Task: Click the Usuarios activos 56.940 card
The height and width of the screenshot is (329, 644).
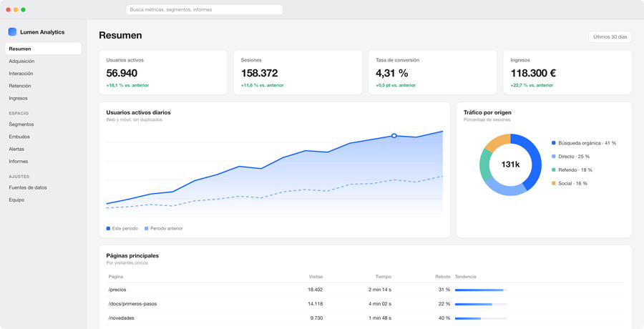Action: click(163, 72)
